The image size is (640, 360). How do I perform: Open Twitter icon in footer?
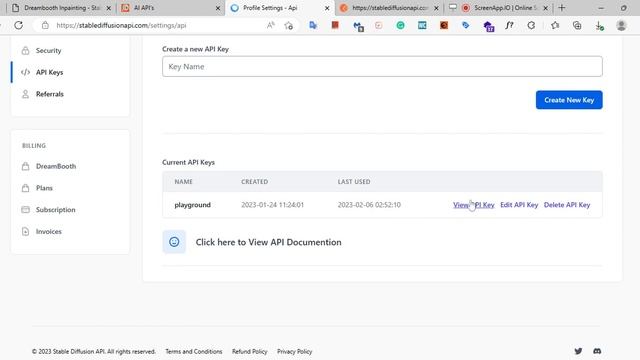pyautogui.click(x=578, y=351)
